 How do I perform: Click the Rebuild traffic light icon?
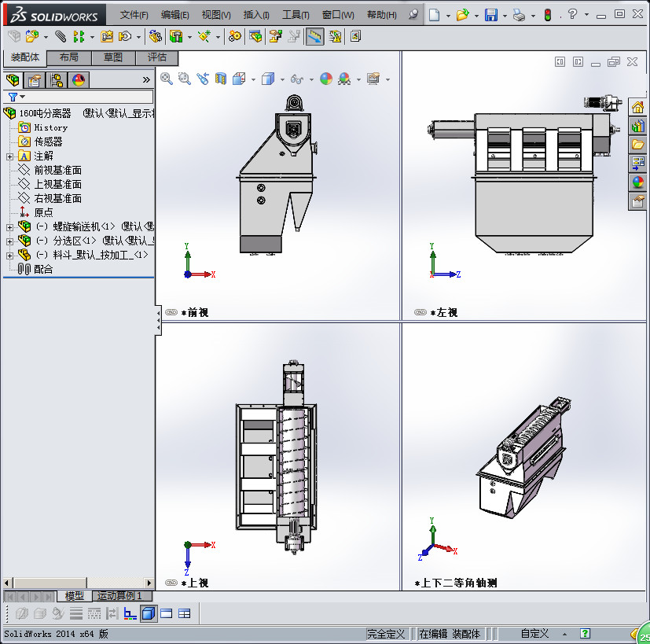[548, 15]
